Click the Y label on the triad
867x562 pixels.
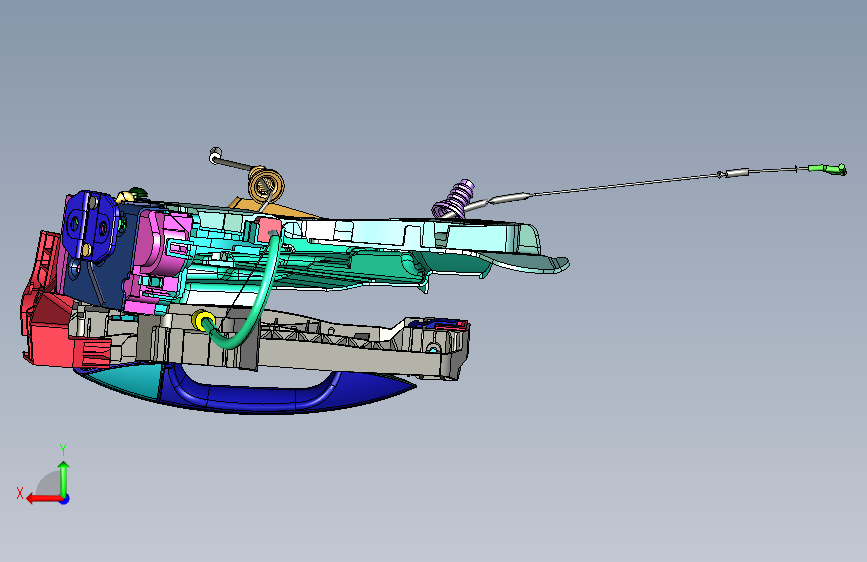click(63, 449)
